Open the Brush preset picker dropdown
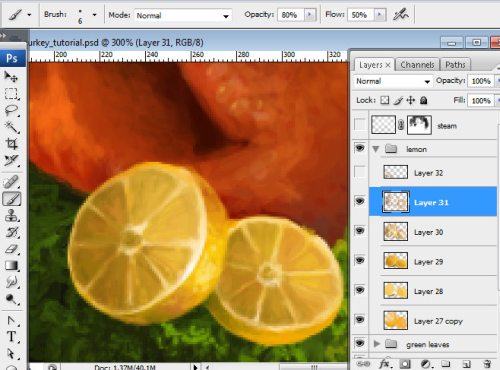Screen dimensions: 500x370 [x=94, y=15]
